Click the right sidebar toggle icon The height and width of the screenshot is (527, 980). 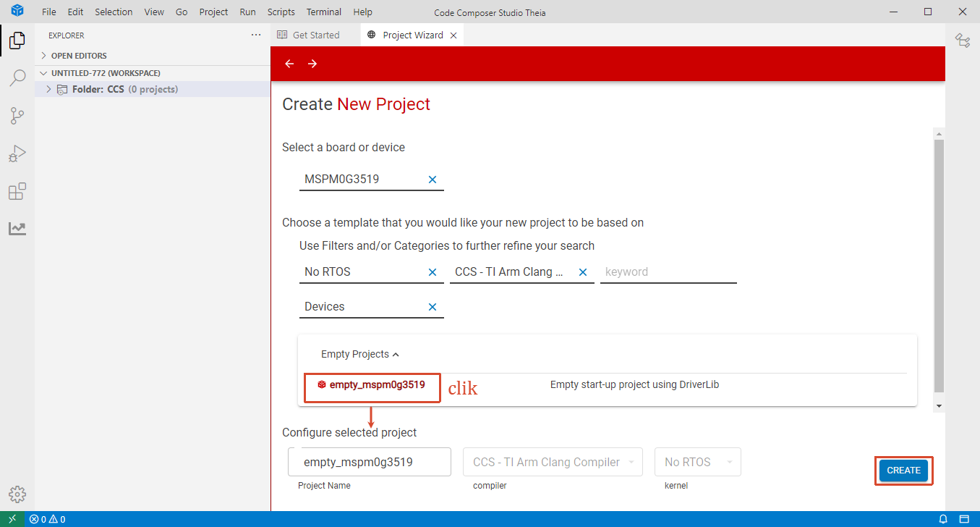coord(963,41)
